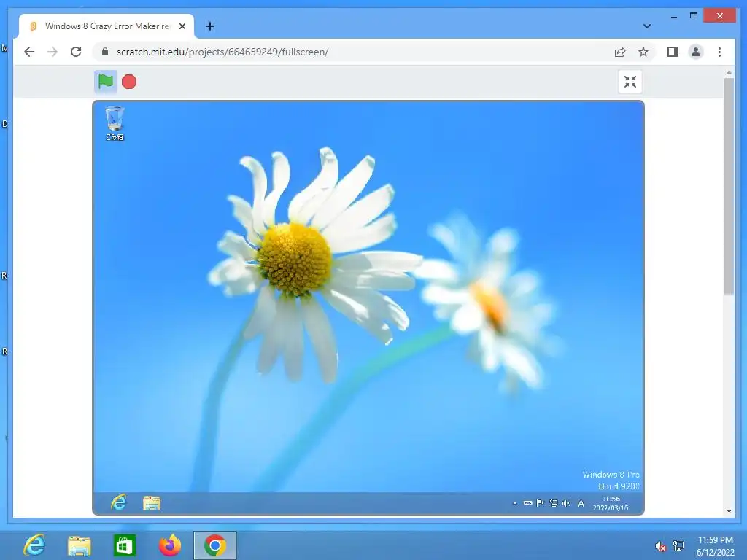Screen dimensions: 747x560
Task: Go back to the previous page in Chrome
Action: click(x=29, y=52)
